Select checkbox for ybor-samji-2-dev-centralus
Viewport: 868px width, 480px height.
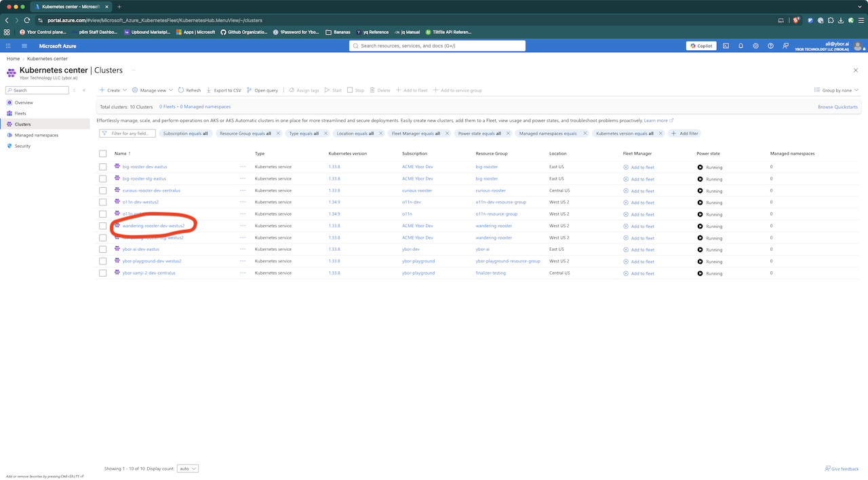[103, 273]
